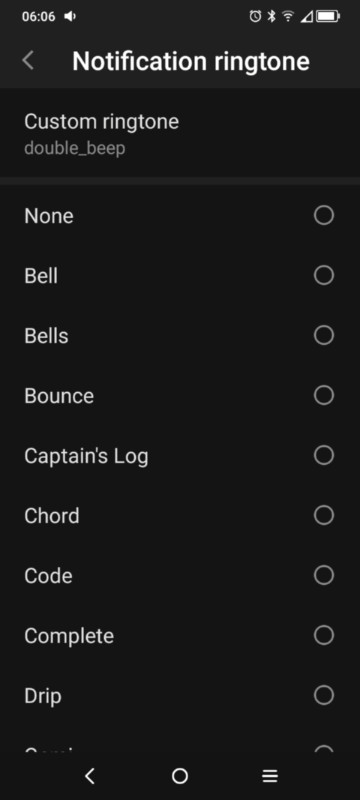Tap the Wi-Fi status icon

tap(289, 16)
